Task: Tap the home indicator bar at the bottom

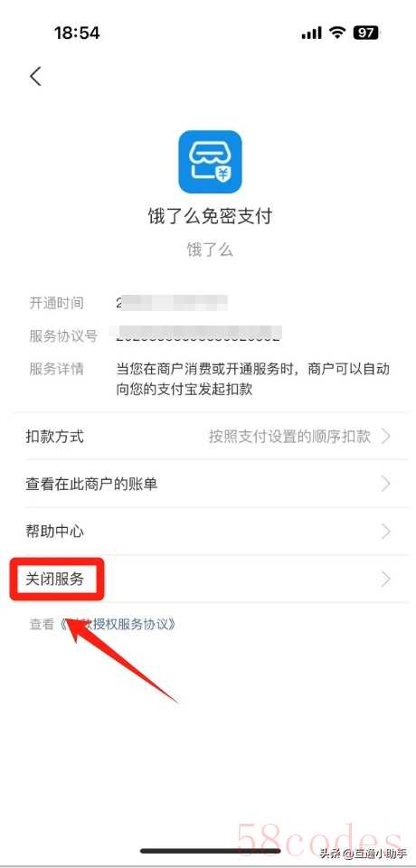Action: pyautogui.click(x=211, y=851)
